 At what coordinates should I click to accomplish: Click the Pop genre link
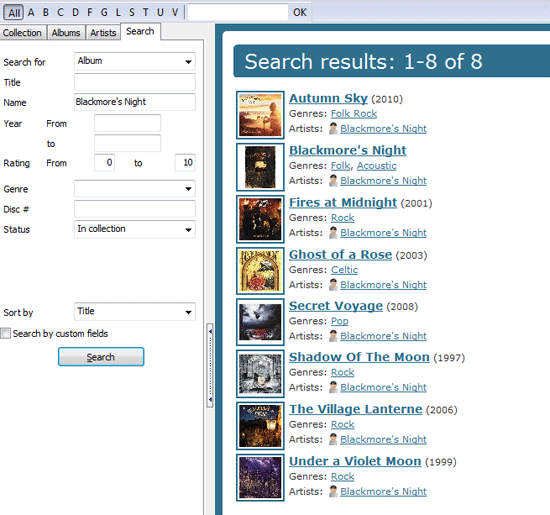click(340, 321)
